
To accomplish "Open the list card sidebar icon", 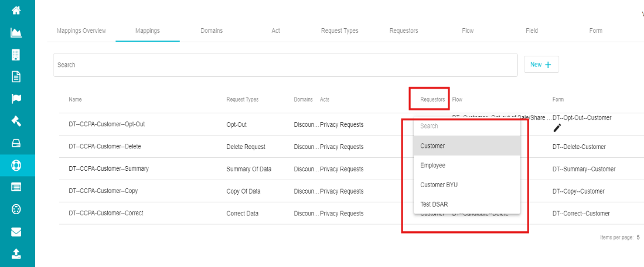I will click(x=16, y=187).
